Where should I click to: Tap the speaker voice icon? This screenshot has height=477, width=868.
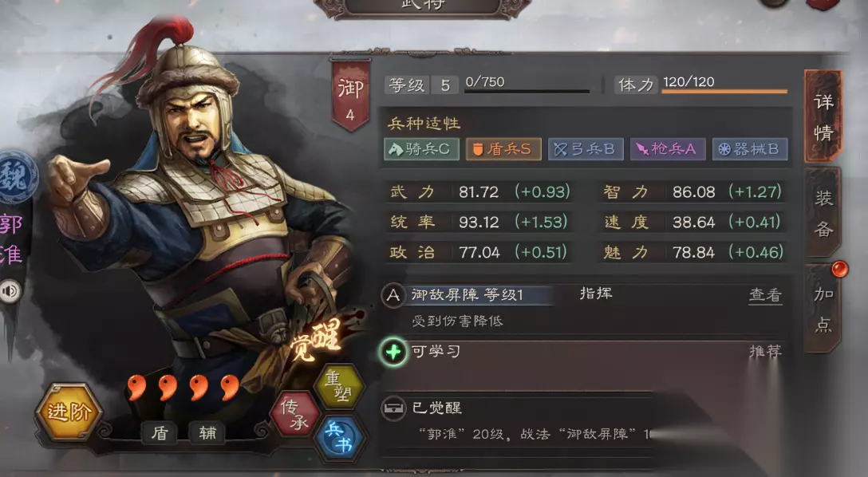pos(10,291)
